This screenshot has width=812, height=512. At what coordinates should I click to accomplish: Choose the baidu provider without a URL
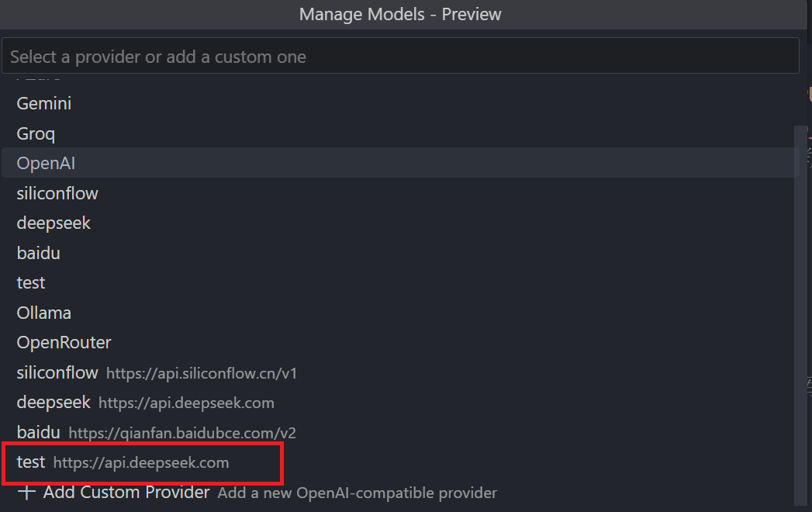coord(38,253)
